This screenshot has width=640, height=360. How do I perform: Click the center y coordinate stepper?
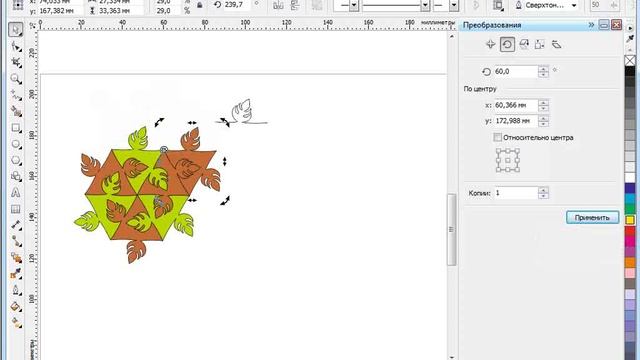click(543, 121)
